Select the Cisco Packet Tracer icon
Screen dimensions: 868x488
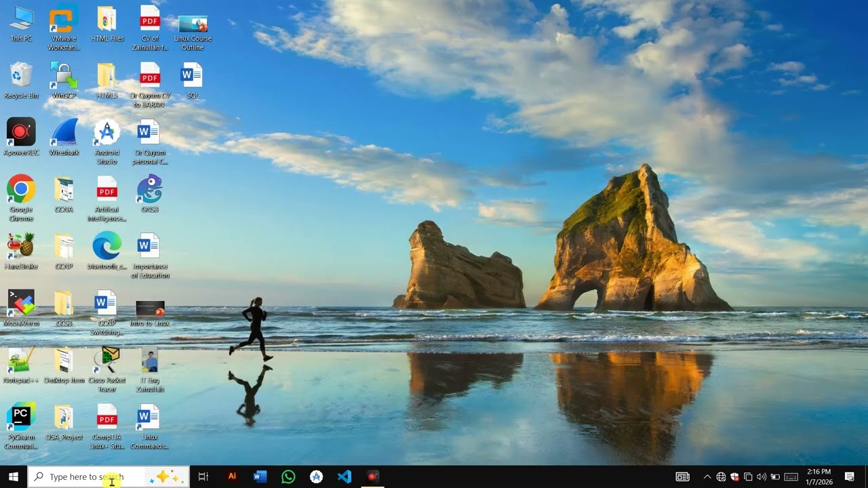click(106, 369)
